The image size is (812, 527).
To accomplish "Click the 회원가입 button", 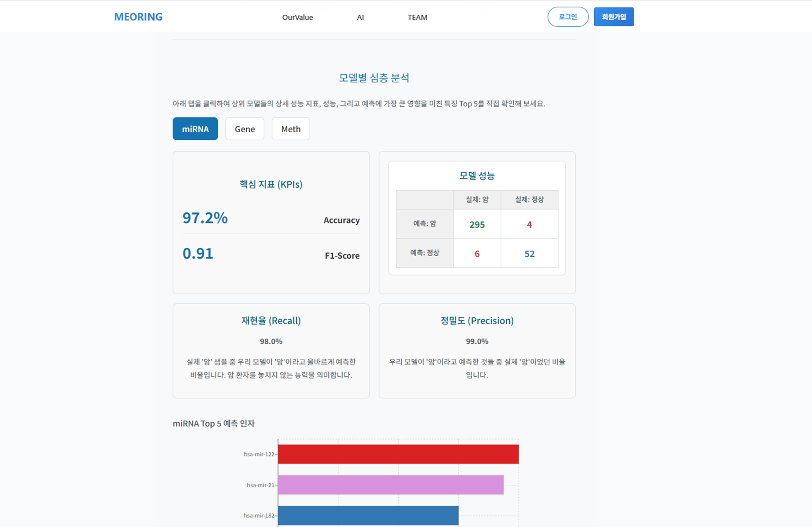I will coord(613,17).
